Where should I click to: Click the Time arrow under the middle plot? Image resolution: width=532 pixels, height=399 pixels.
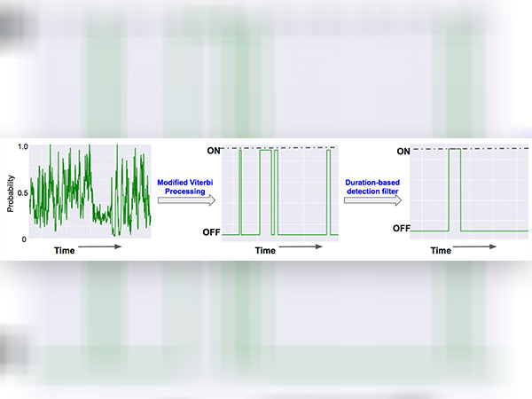298,250
